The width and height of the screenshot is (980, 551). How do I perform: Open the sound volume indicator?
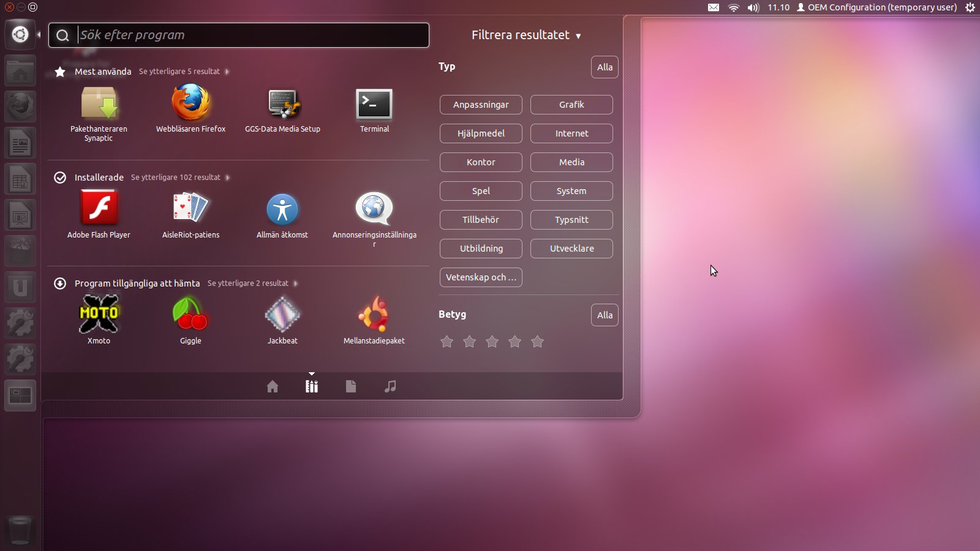[x=753, y=7]
